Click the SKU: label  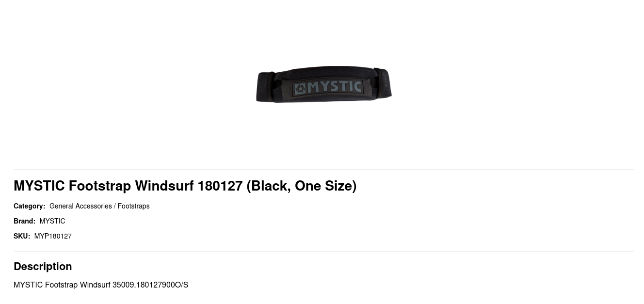22,236
